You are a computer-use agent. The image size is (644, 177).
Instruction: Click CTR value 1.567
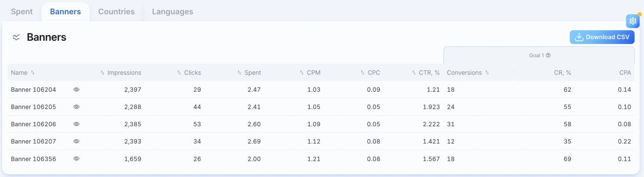[431, 159]
